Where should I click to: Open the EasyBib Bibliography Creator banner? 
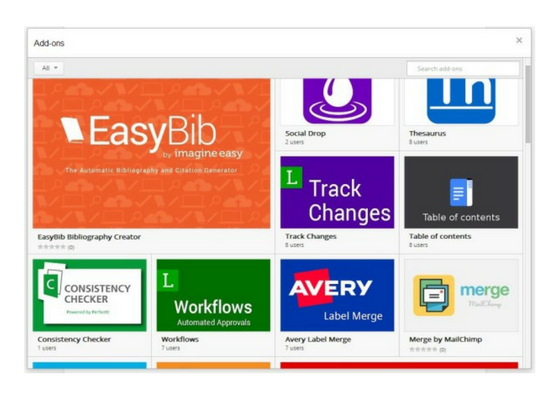[x=151, y=154]
